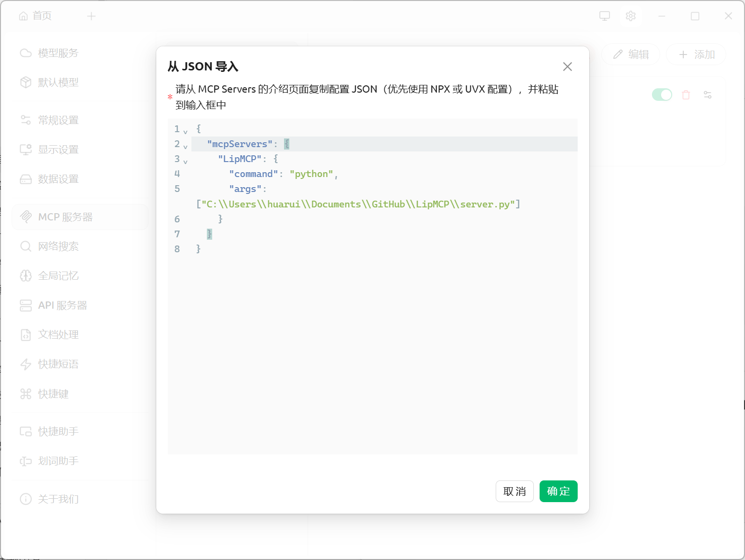Click the command-key icon beside 快捷键
This screenshot has width=745, height=560.
tap(26, 394)
